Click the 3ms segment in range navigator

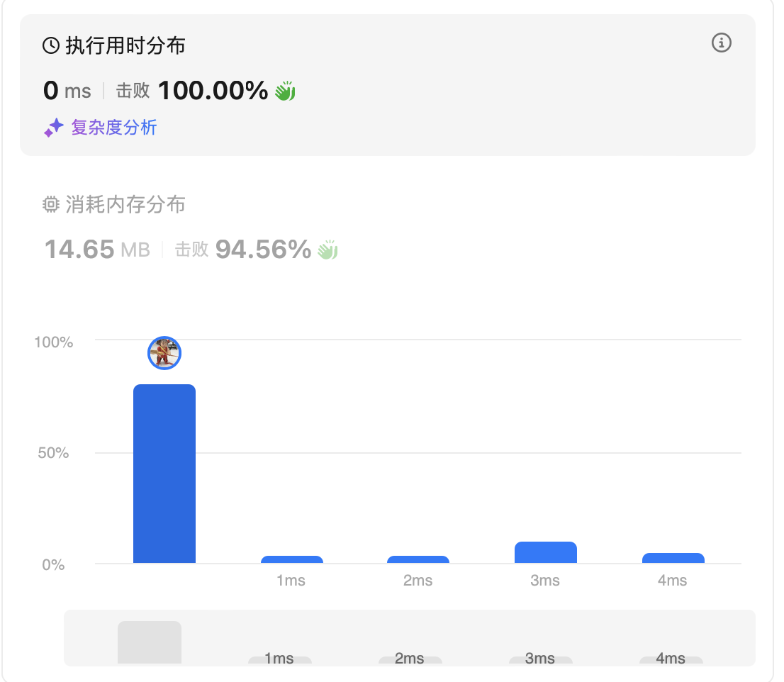pyautogui.click(x=540, y=659)
